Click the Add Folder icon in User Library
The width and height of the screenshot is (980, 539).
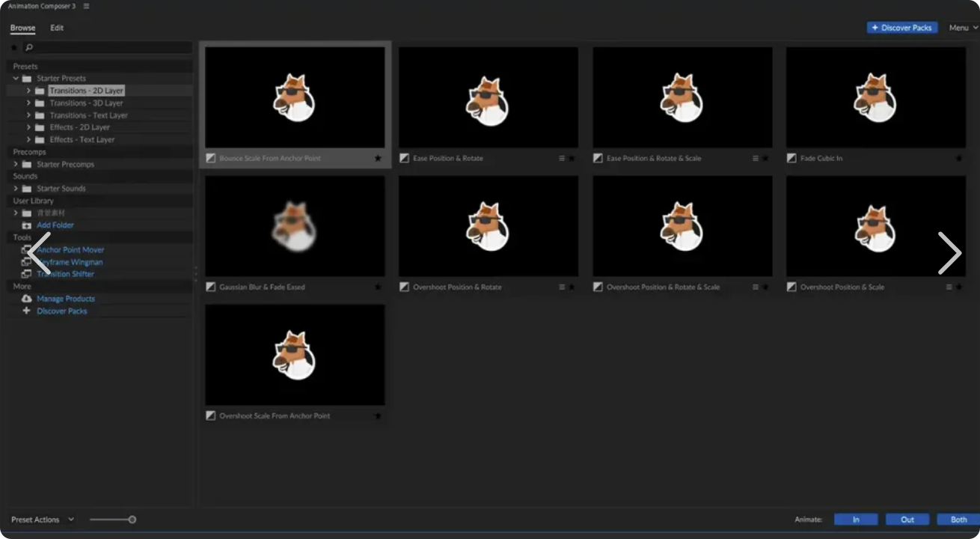pos(27,225)
